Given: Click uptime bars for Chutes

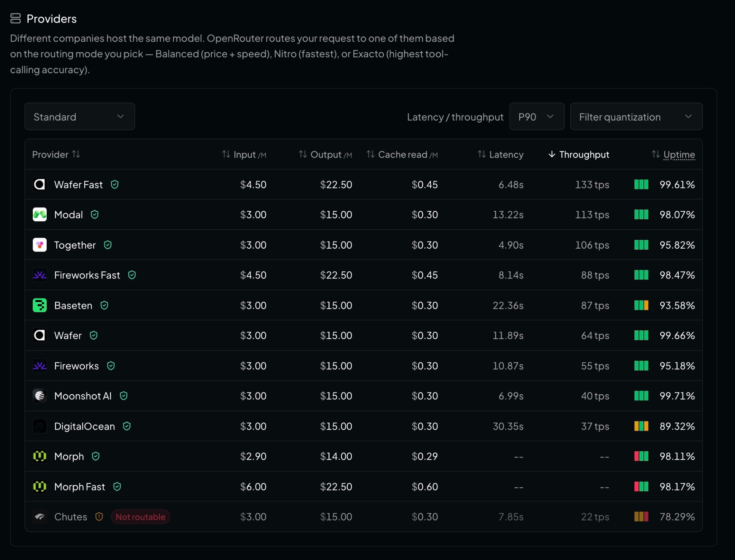Looking at the screenshot, I should (641, 517).
